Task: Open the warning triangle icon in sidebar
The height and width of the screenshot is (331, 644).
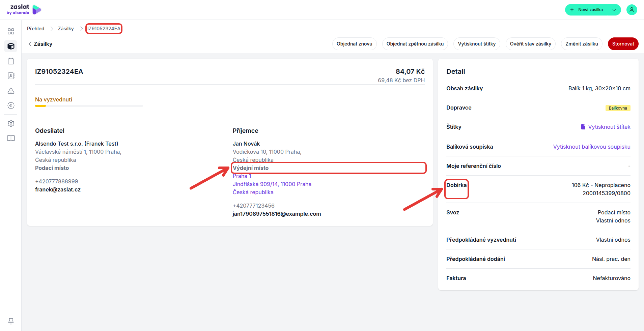Action: 11,91
